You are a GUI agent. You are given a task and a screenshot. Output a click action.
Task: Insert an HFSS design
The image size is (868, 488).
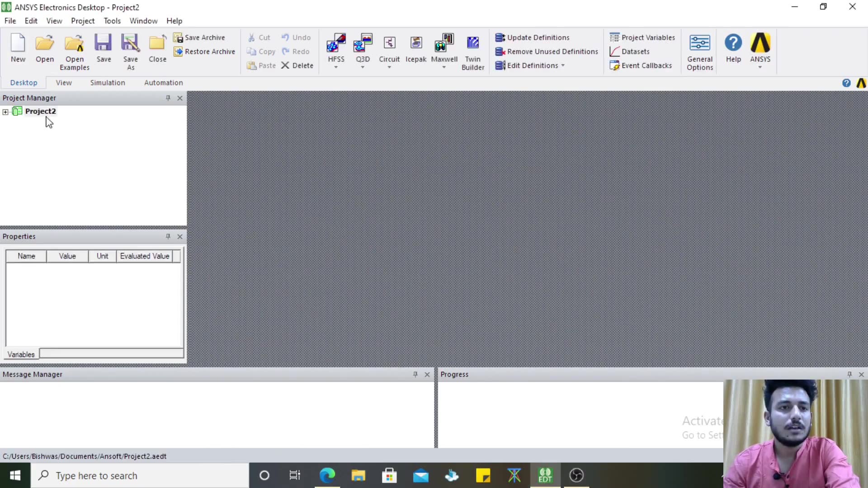[336, 44]
